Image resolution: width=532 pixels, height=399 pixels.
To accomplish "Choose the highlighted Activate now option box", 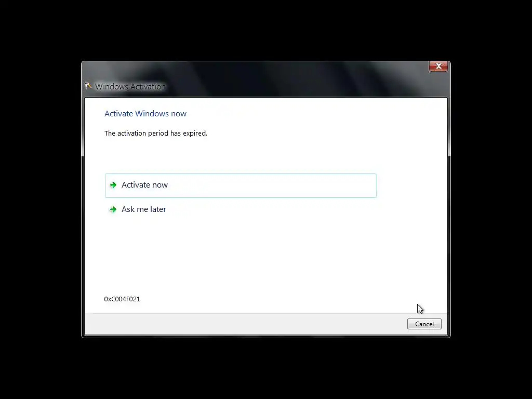I will coord(241,185).
